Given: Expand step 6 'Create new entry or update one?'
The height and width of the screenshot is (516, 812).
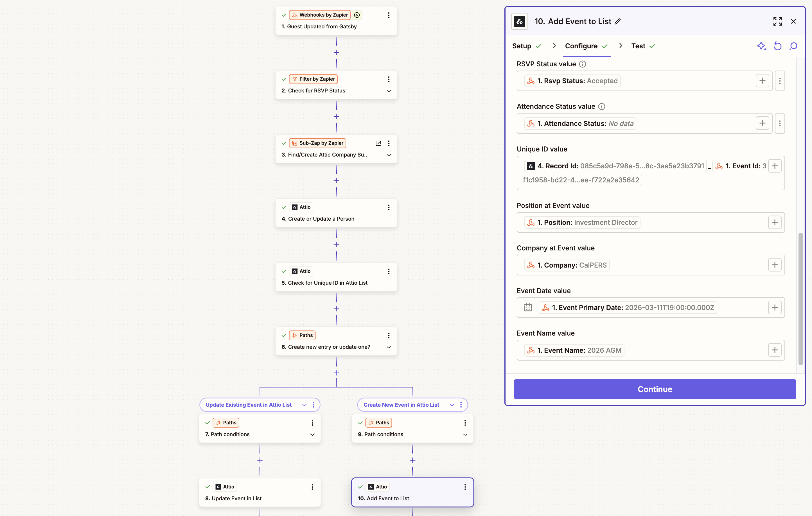Looking at the screenshot, I should tap(389, 347).
